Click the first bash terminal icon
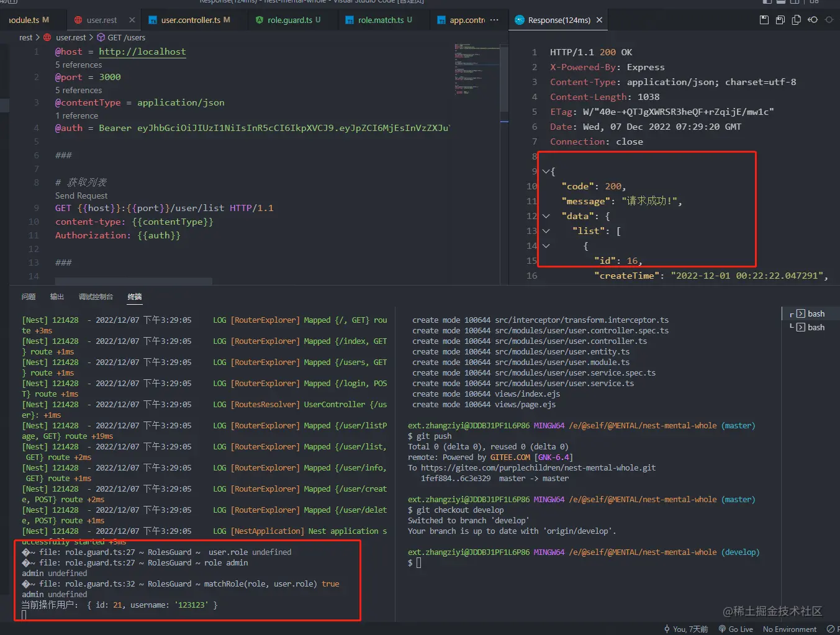The height and width of the screenshot is (635, 840). point(801,313)
